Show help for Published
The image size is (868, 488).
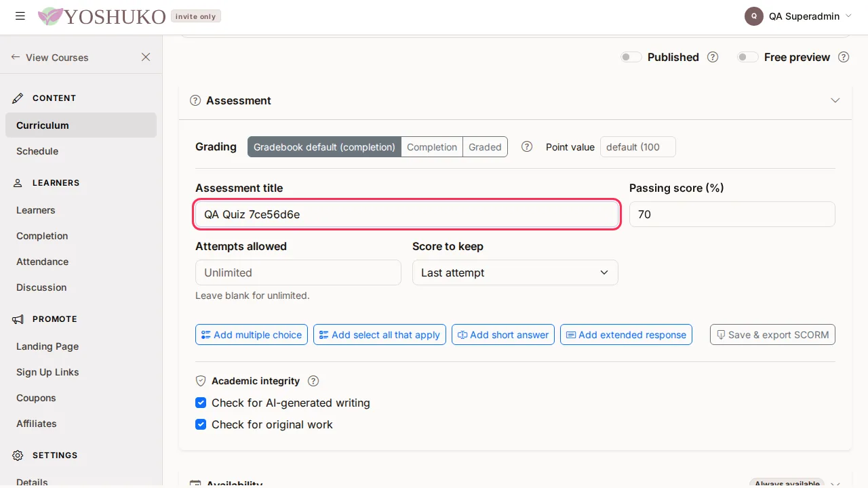coord(713,57)
